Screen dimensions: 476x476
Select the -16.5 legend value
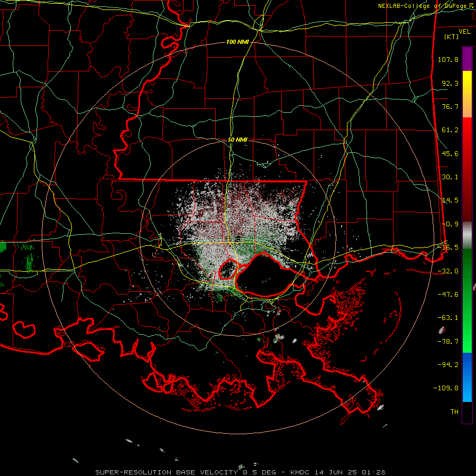[x=448, y=248]
